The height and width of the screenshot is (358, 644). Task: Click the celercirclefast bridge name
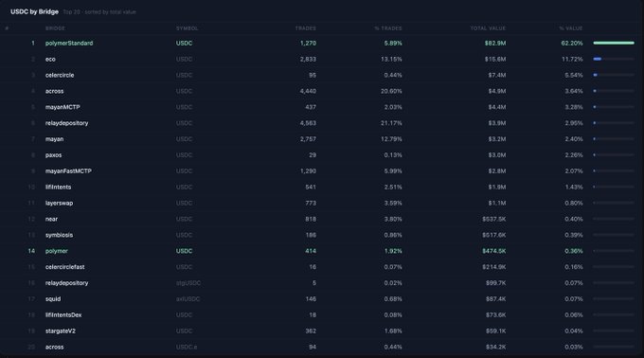(x=65, y=267)
